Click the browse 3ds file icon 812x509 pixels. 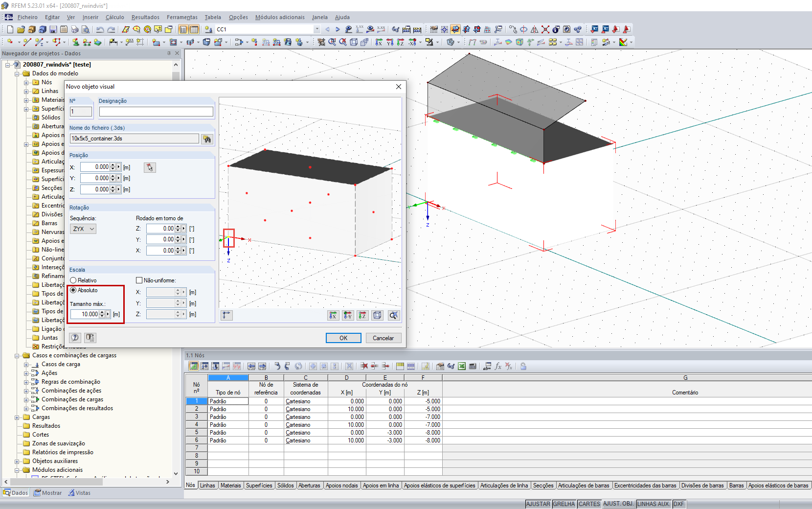tap(207, 139)
